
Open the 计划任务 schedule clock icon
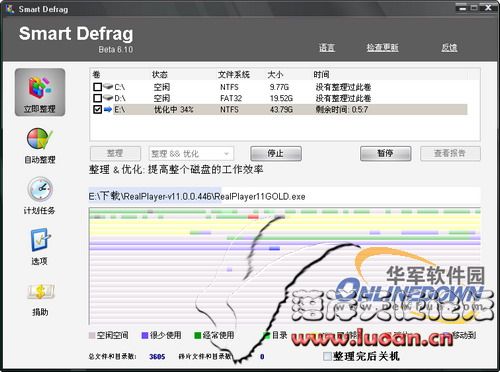[40, 189]
